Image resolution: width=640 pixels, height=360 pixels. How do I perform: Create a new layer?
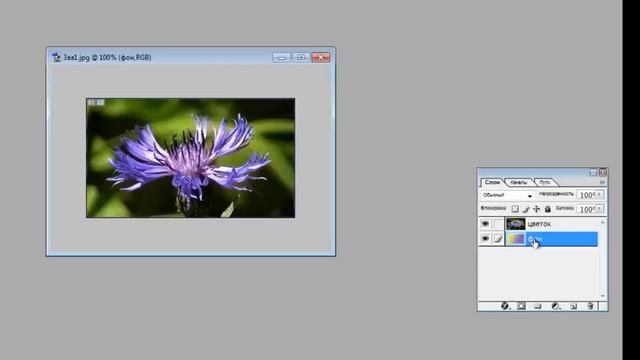[x=573, y=306]
